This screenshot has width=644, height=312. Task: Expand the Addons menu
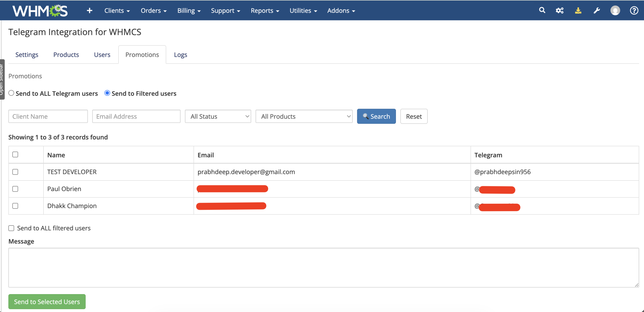pyautogui.click(x=341, y=11)
